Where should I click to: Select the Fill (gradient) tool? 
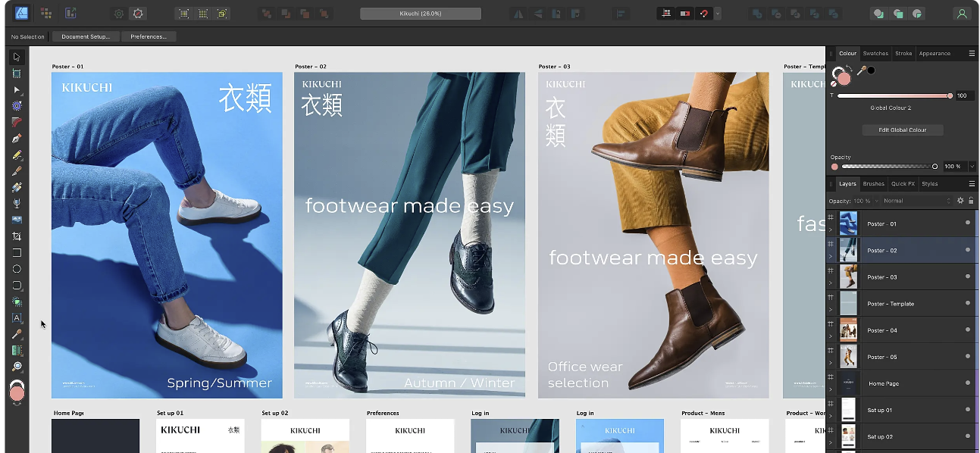click(17, 187)
